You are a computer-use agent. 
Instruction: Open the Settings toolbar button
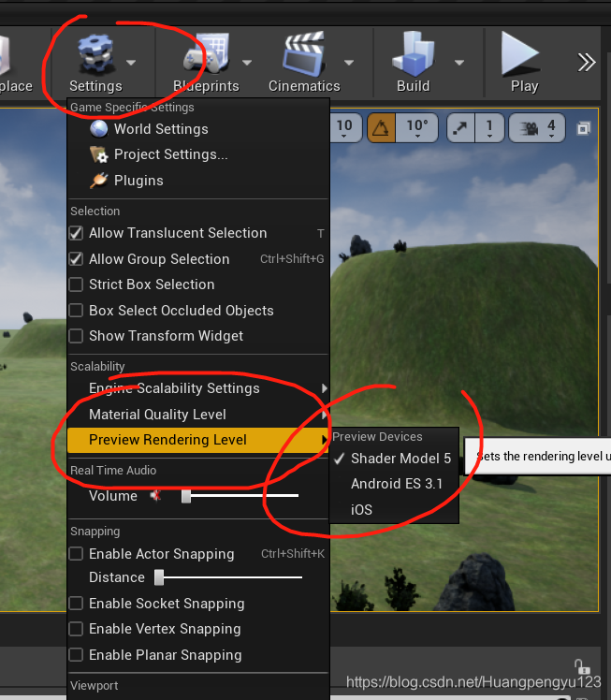click(95, 63)
